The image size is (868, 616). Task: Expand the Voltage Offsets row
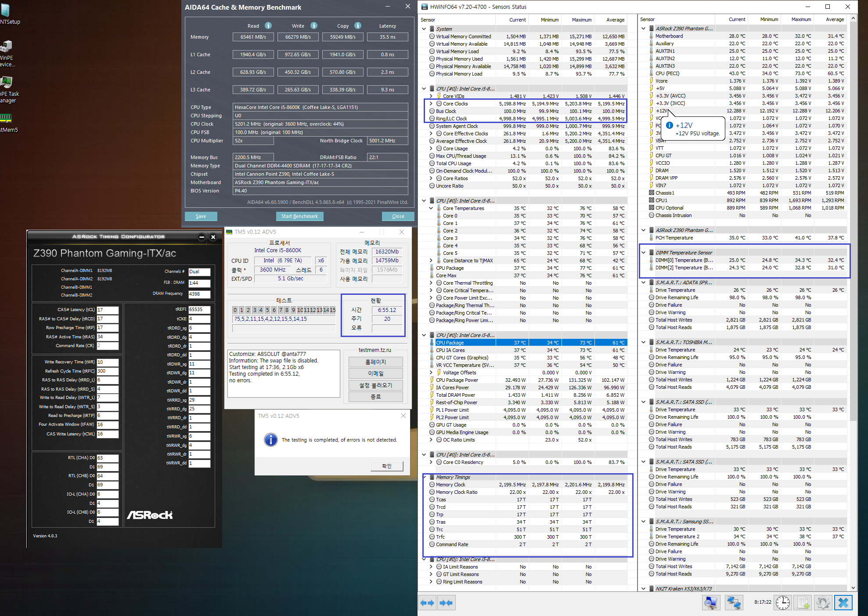click(x=431, y=373)
